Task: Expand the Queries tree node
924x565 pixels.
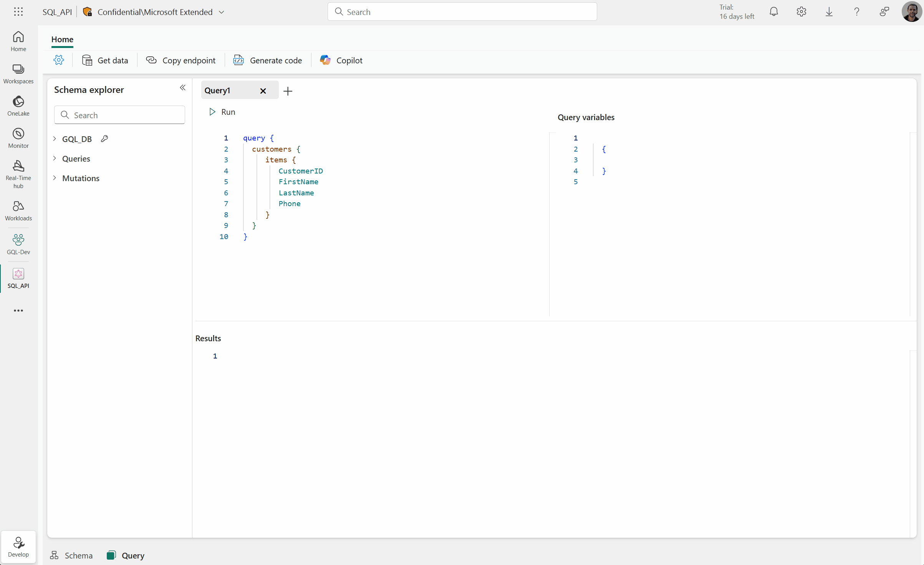Action: (x=55, y=159)
